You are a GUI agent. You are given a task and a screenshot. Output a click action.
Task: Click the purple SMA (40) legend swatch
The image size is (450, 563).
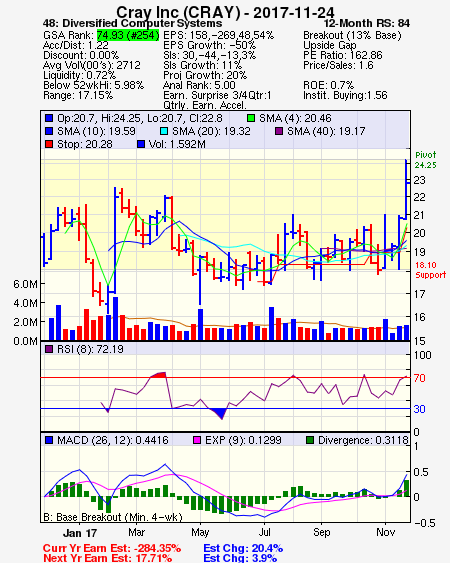point(279,131)
